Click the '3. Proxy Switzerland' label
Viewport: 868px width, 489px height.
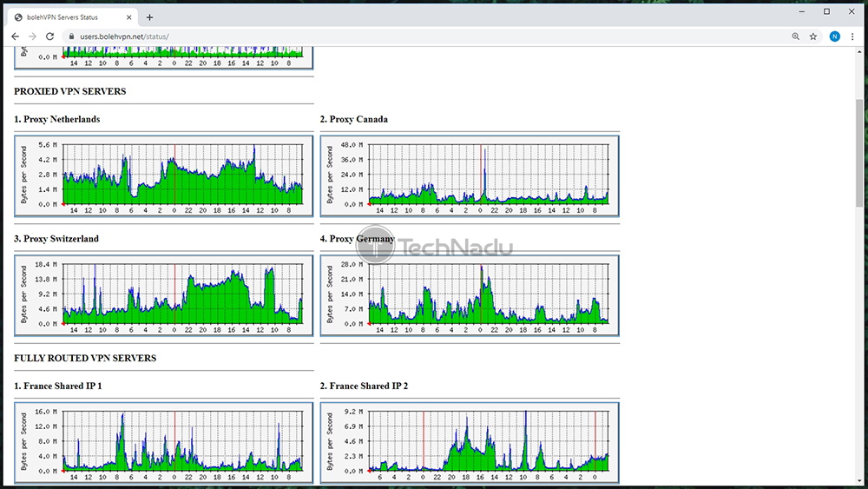pos(56,239)
